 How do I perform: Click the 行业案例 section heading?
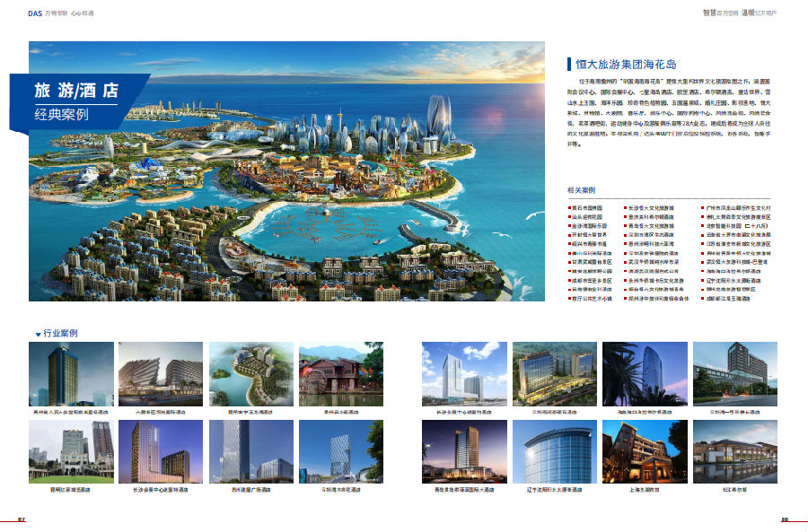(60, 333)
